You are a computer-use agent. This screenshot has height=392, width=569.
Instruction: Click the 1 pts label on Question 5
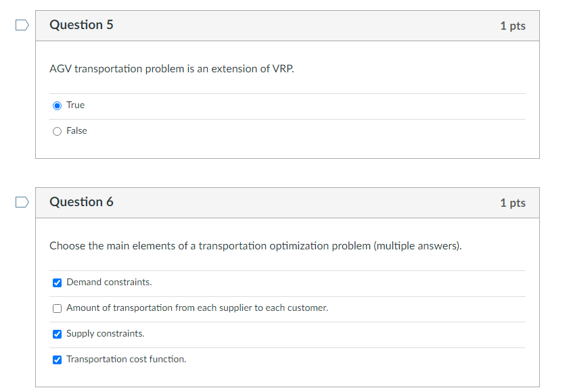(x=513, y=24)
